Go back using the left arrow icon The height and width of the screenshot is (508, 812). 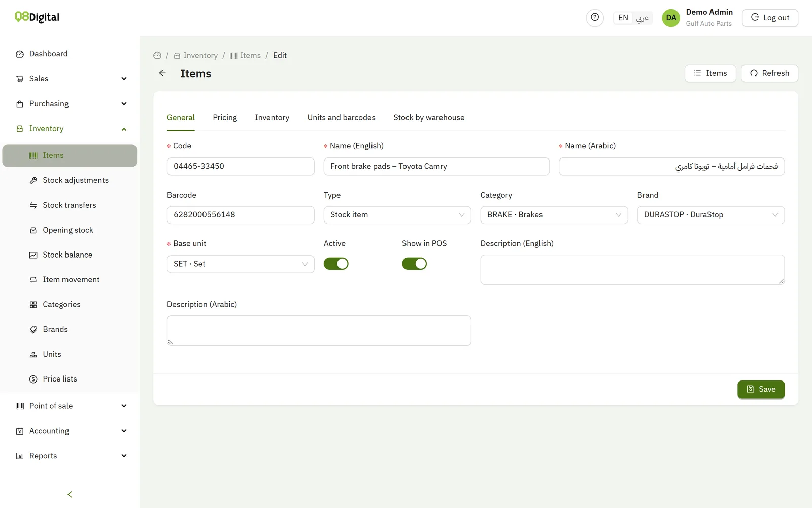point(162,73)
